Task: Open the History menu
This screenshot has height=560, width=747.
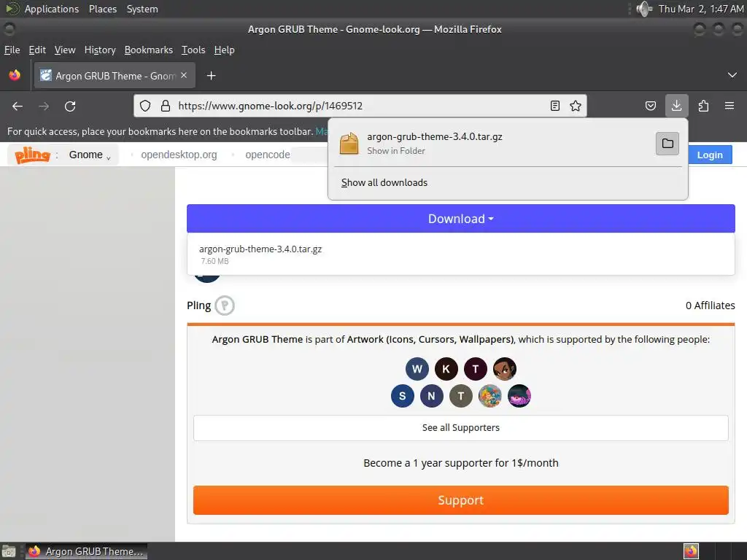Action: tap(100, 50)
